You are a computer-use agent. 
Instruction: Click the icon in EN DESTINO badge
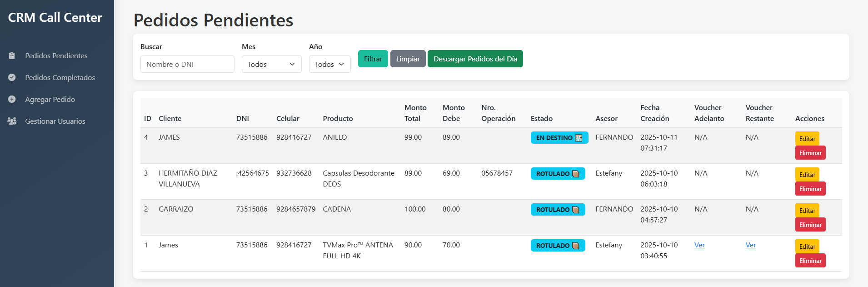point(579,138)
